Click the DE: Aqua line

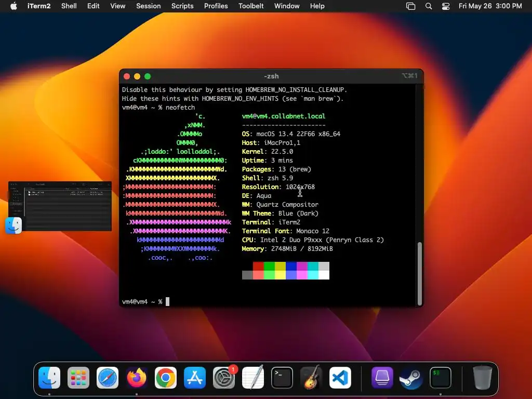tap(257, 196)
